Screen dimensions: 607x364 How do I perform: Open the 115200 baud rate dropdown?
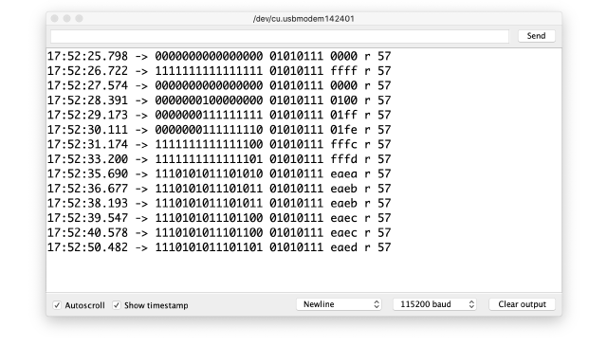[x=434, y=304]
